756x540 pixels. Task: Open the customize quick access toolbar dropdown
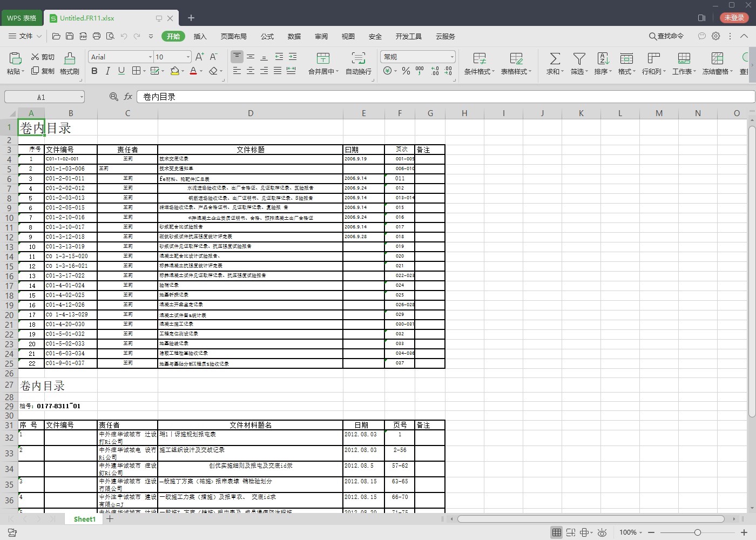(151, 36)
